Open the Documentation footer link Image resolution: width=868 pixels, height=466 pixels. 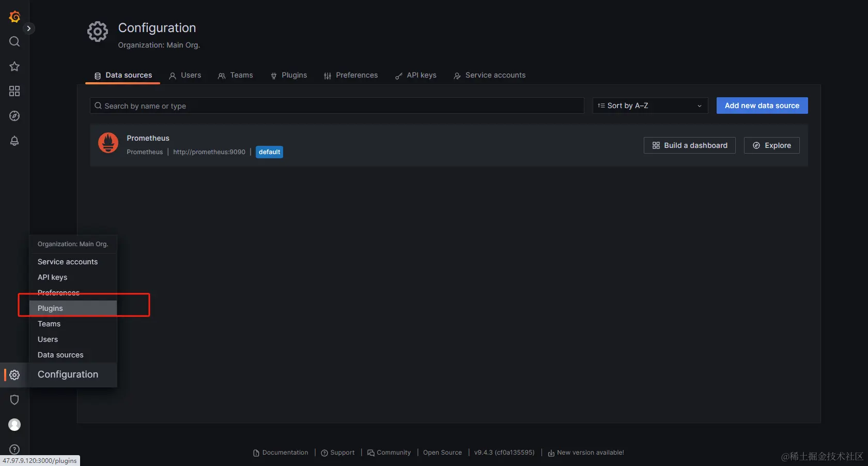[281, 453]
